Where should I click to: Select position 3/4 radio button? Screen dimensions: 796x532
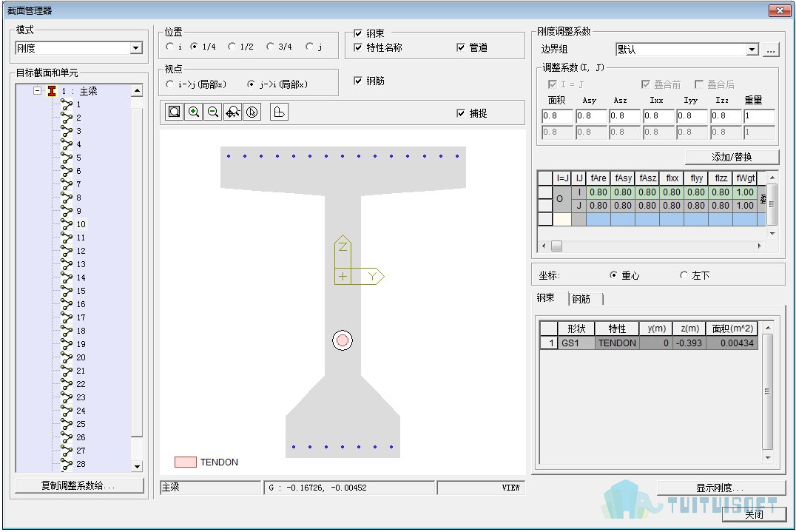coord(270,46)
